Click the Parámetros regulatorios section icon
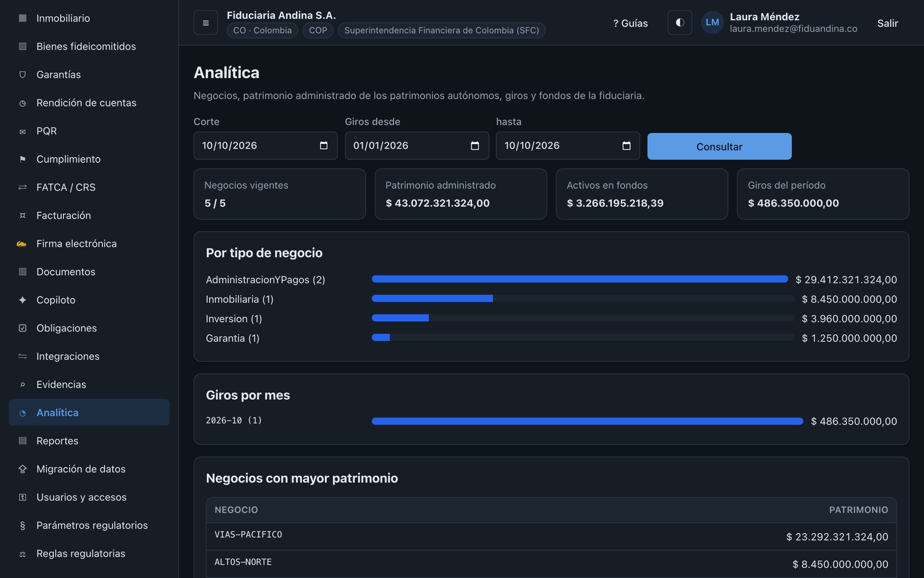The height and width of the screenshot is (578, 924). [23, 525]
